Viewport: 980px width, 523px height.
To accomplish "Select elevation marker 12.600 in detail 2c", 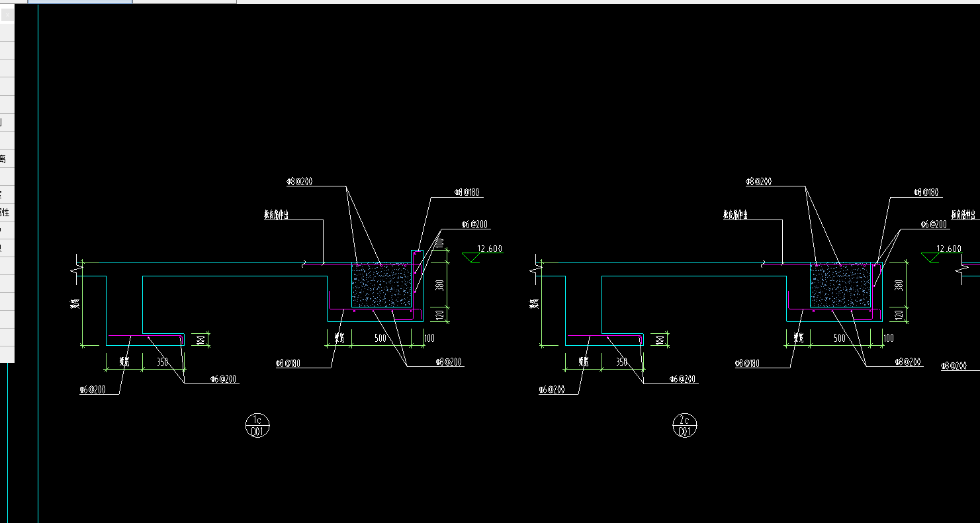I will pos(942,253).
